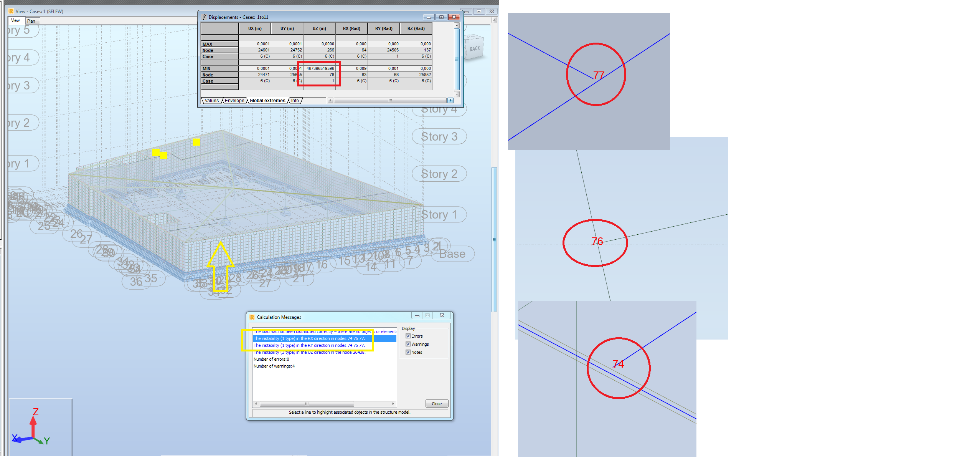The height and width of the screenshot is (474, 980).
Task: Click the RZ (Rad) column header
Action: tap(416, 28)
